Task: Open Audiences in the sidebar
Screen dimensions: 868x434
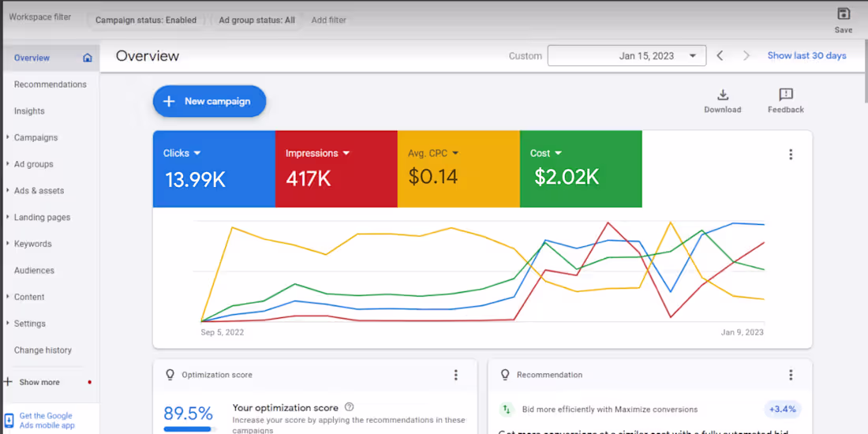Action: tap(34, 270)
